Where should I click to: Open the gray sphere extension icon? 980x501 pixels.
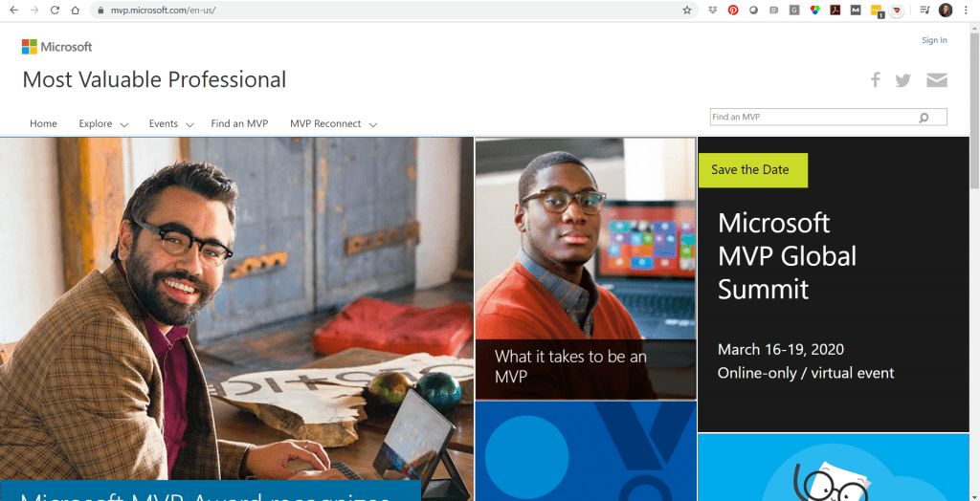[x=754, y=10]
